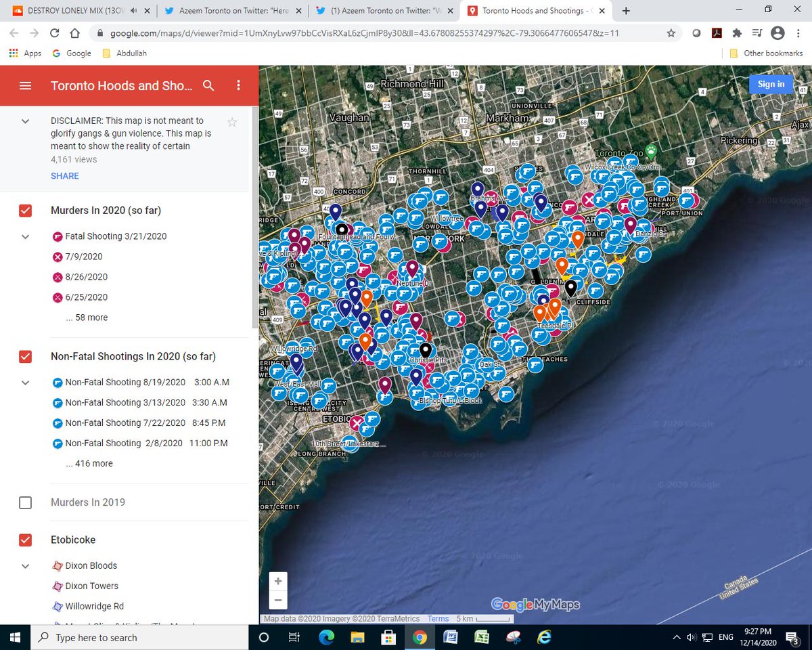This screenshot has height=650, width=812.
Task: Select the black pin marker near Cliffside
Action: (570, 288)
